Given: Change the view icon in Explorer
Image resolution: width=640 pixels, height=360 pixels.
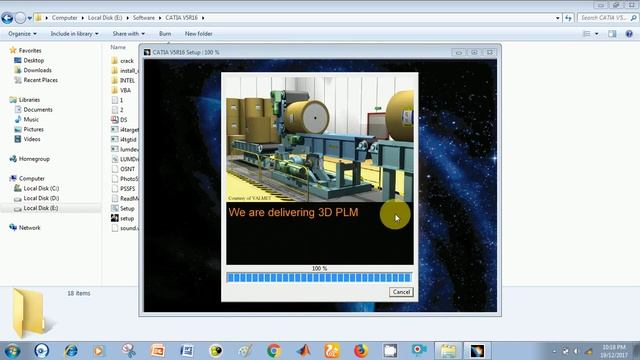Looking at the screenshot, I should [x=587, y=34].
